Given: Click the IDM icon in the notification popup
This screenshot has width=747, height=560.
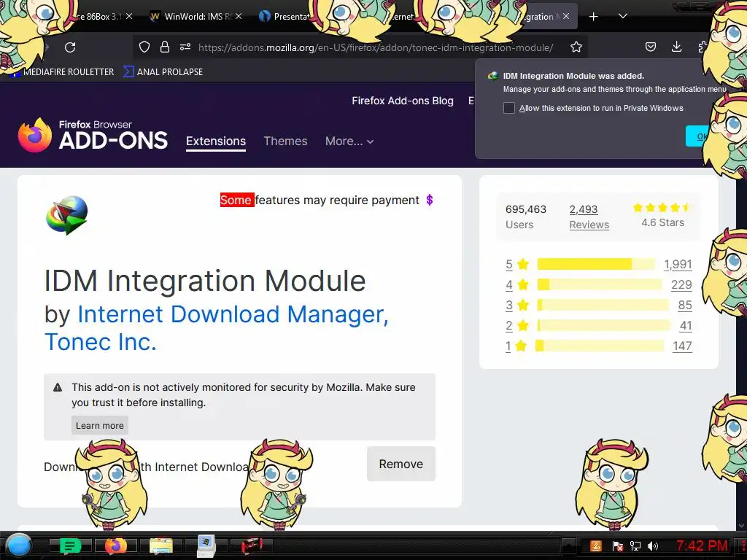Looking at the screenshot, I should point(493,76).
